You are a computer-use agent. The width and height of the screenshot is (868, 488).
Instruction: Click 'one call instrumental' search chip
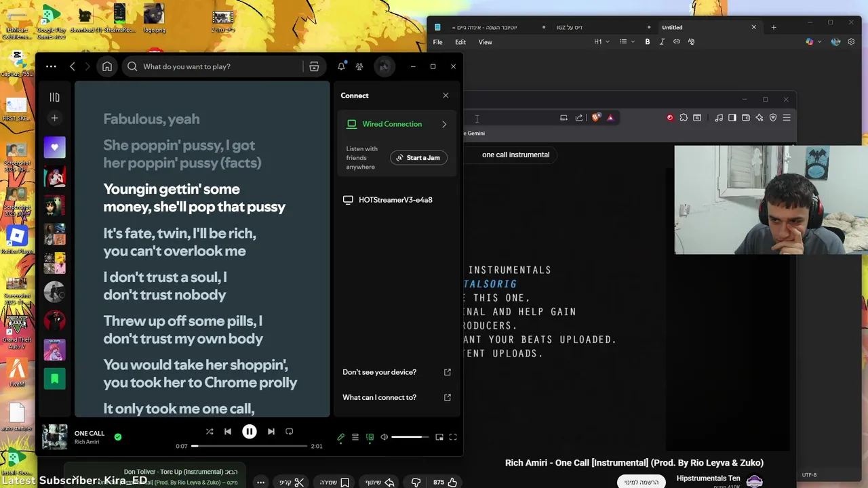[x=515, y=155]
